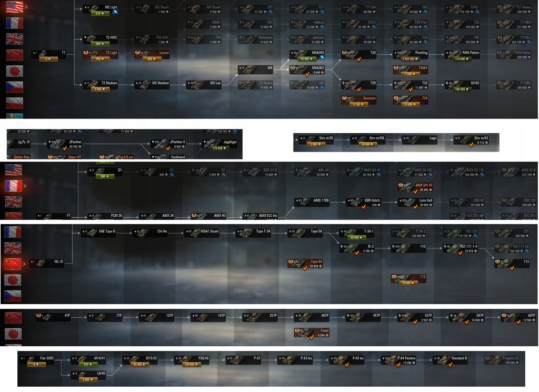
Task: Click the 5 150 gold price on Scorpion
Action: click(x=358, y=104)
